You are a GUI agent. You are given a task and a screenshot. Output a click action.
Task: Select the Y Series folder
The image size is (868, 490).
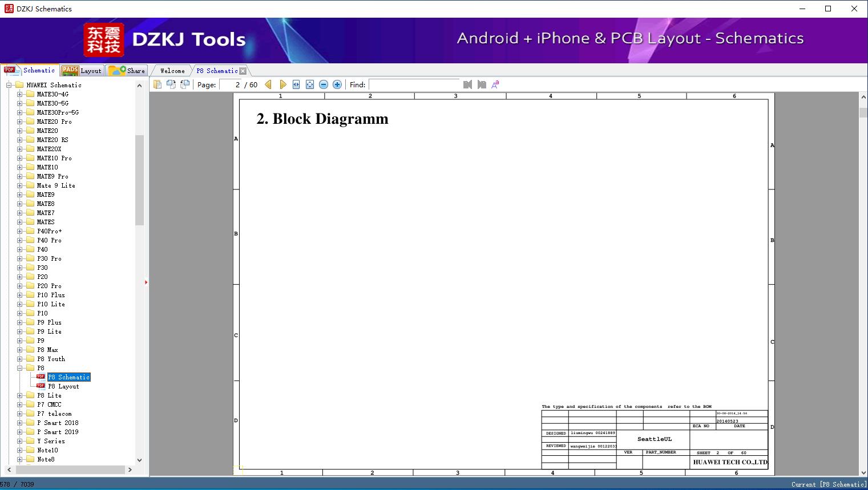pos(51,441)
